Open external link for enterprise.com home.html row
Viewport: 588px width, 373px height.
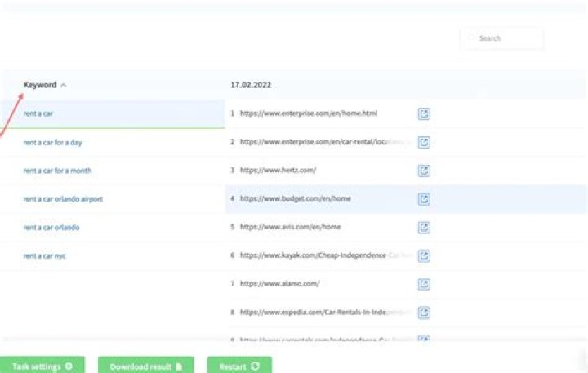[x=424, y=113]
